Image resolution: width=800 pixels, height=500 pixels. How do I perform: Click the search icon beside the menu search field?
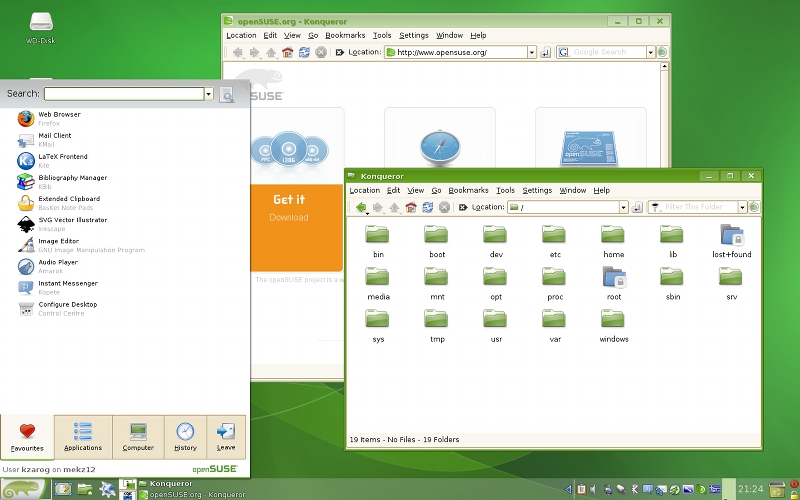(227, 94)
